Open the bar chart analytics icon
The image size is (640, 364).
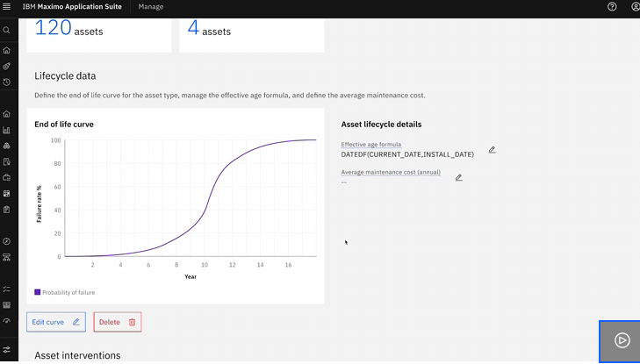pyautogui.click(x=6, y=130)
